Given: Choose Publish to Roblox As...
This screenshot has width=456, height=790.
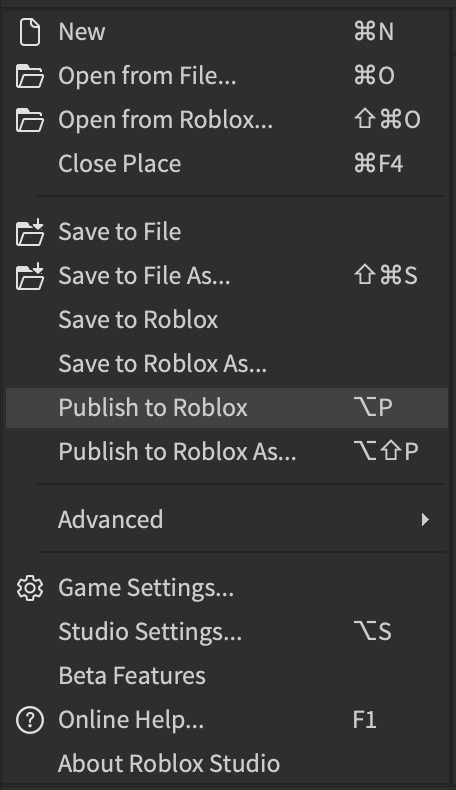Looking at the screenshot, I should click(227, 451).
